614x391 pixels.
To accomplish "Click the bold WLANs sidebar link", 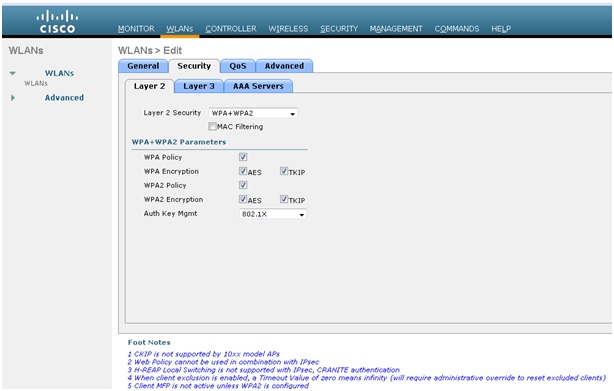I will [x=59, y=73].
